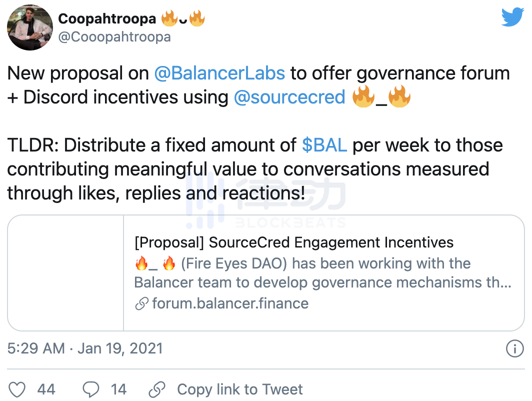Open replies via the speech bubble icon
532x401 pixels.
(x=90, y=389)
